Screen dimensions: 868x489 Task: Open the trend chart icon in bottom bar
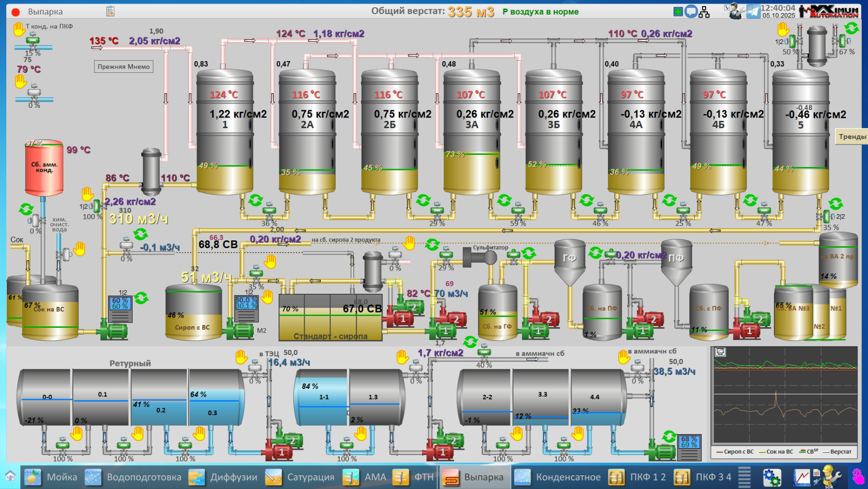pyautogui.click(x=802, y=477)
